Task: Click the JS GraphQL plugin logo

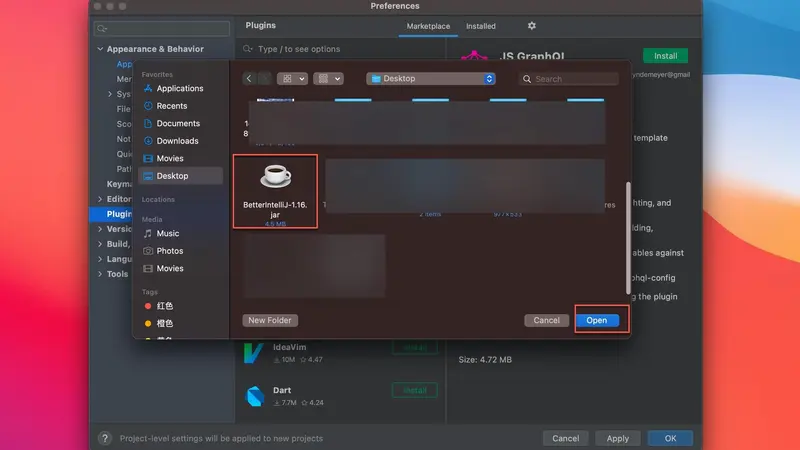Action: [474, 55]
